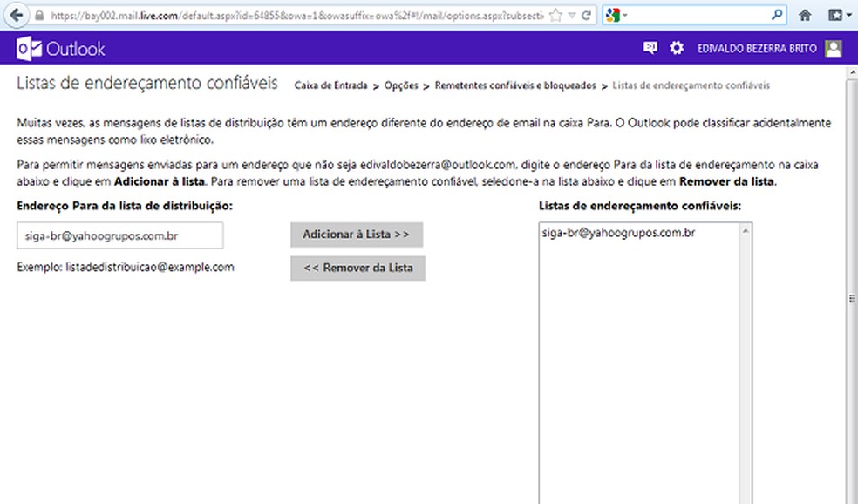Screen dimensions: 858x504
Task: Start a search with the magnifier icon
Action: (777, 15)
